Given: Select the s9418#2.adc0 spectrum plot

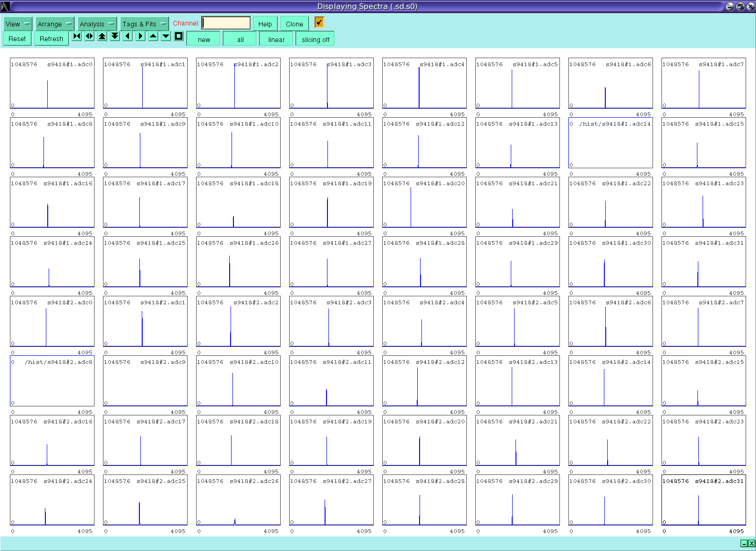Looking at the screenshot, I should pyautogui.click(x=52, y=321).
